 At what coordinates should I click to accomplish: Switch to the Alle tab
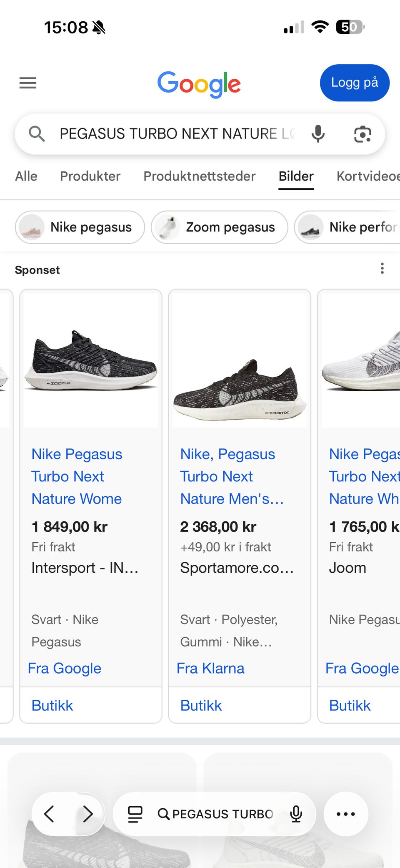pyautogui.click(x=26, y=176)
